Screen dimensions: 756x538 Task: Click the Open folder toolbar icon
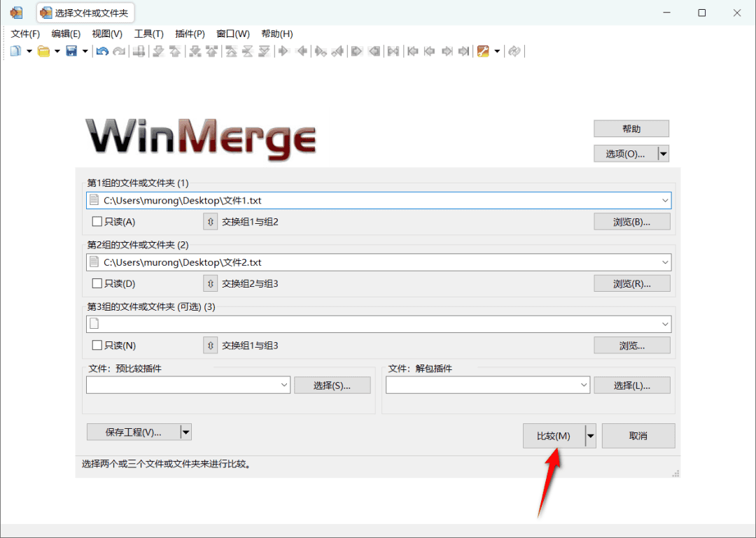pos(43,50)
